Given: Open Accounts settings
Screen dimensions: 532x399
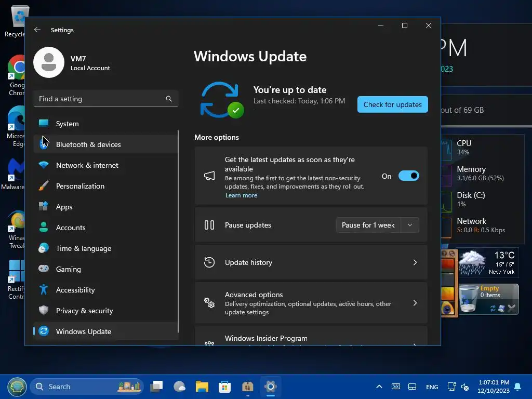Looking at the screenshot, I should [105, 228].
